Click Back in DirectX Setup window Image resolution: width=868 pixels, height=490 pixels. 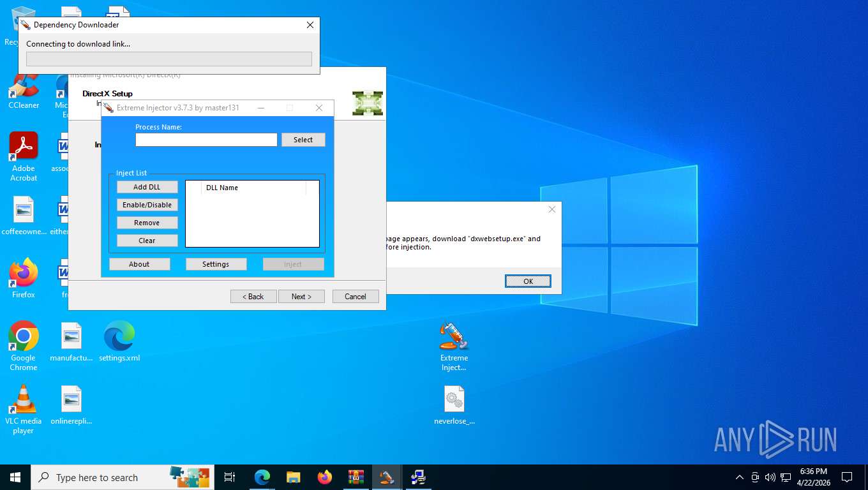pyautogui.click(x=253, y=297)
